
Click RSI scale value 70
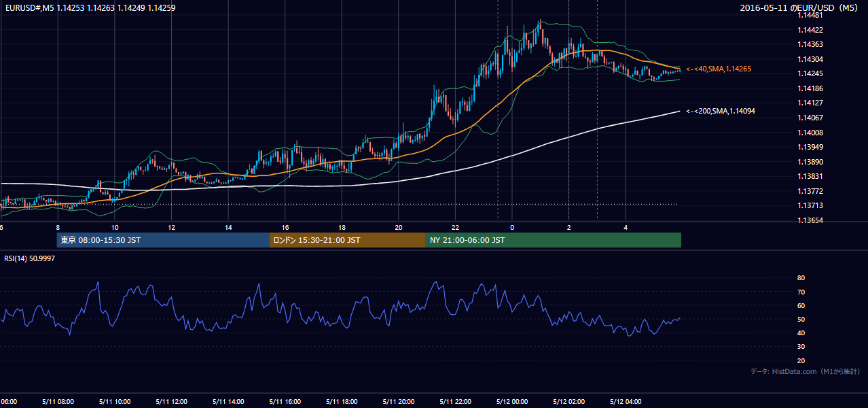point(801,292)
